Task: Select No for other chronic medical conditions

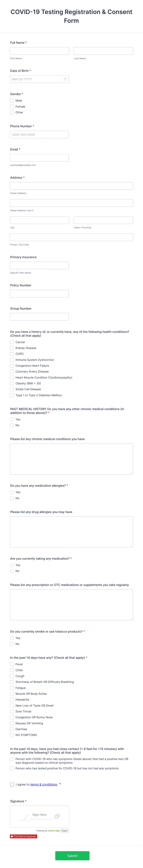Action: coord(12,425)
